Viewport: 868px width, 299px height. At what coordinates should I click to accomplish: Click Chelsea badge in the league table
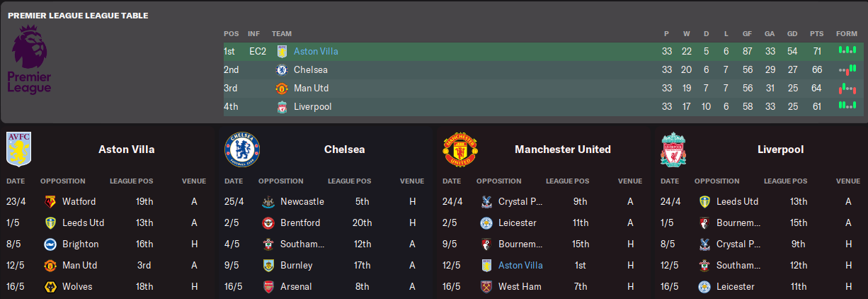click(x=282, y=70)
